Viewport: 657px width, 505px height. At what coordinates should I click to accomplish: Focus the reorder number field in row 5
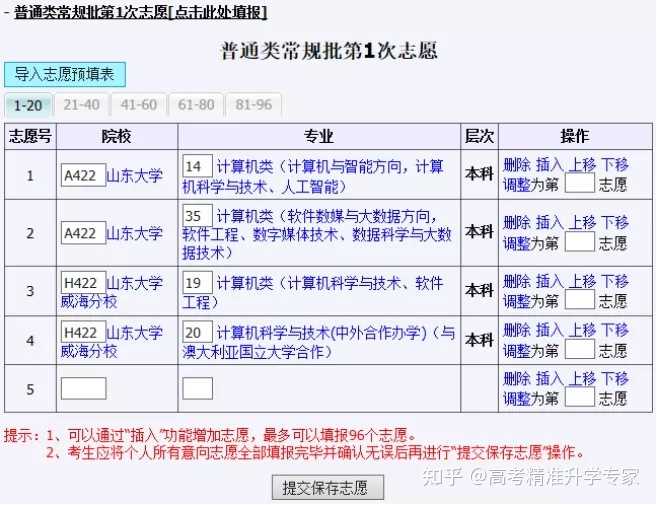coord(579,397)
